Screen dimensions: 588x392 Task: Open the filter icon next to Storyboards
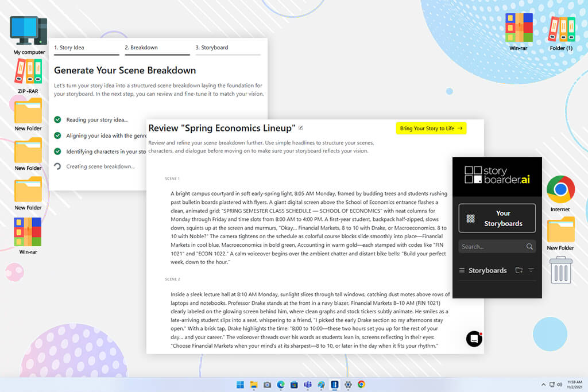point(531,270)
